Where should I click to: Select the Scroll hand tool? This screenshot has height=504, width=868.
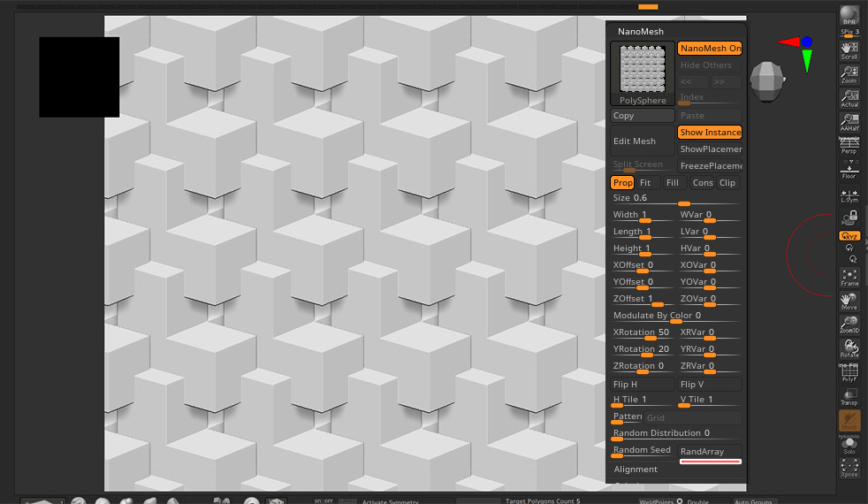pyautogui.click(x=849, y=49)
